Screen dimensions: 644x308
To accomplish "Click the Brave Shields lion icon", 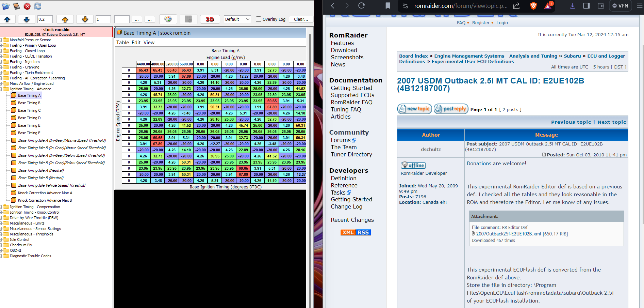I will point(533,6).
